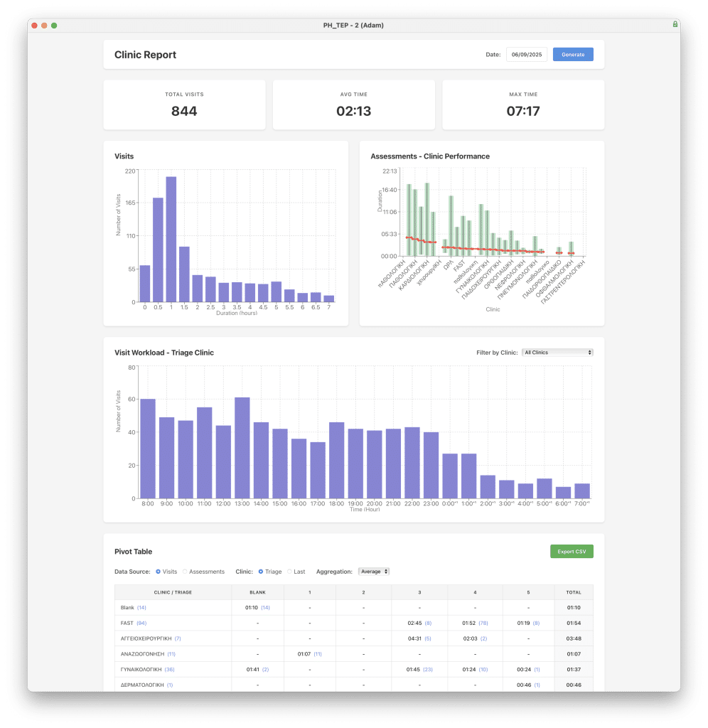The image size is (708, 728).
Task: Select the Triage clinic radio option
Action: point(261,572)
